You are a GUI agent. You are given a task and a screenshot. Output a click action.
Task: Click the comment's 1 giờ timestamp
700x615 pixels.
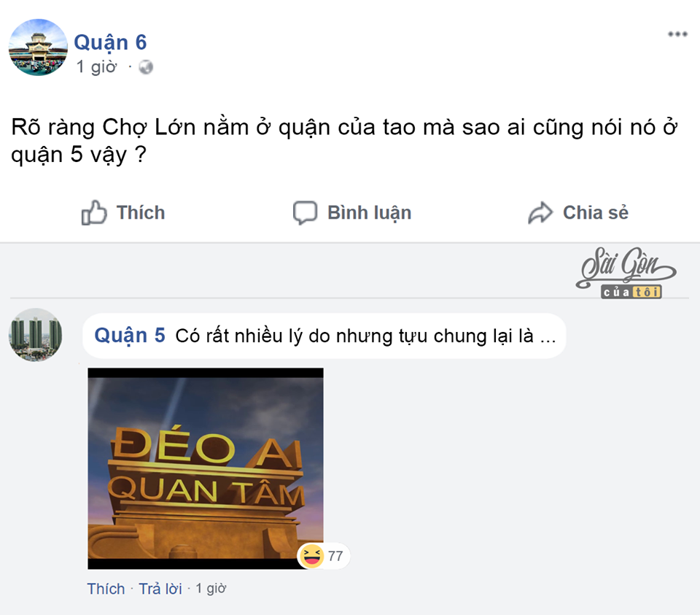point(211,588)
